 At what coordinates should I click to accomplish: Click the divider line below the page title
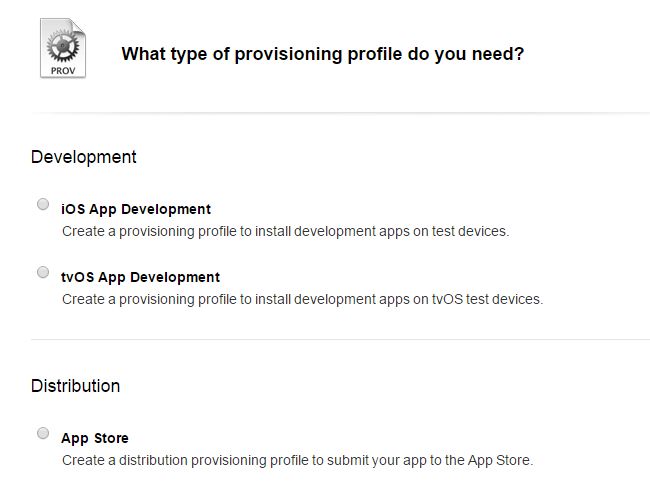pyautogui.click(x=340, y=112)
